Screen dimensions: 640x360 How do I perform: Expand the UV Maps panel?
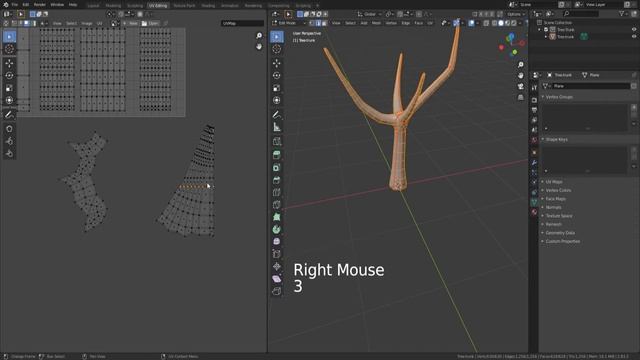point(553,182)
